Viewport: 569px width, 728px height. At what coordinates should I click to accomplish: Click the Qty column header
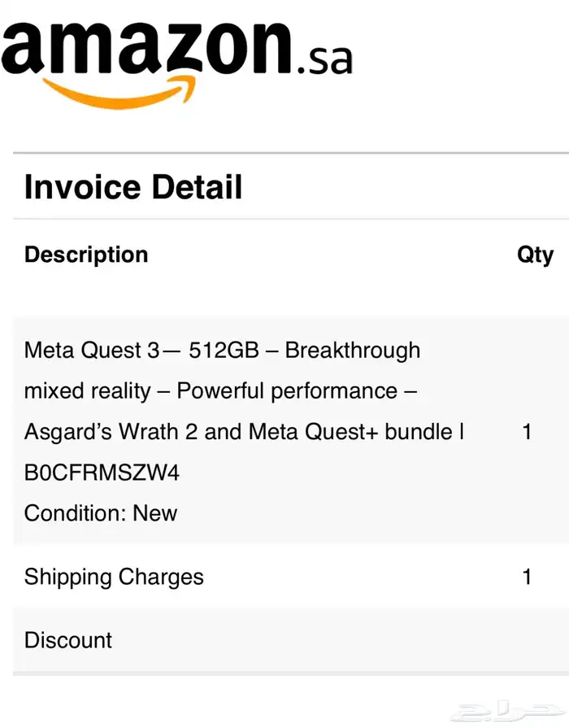[535, 255]
